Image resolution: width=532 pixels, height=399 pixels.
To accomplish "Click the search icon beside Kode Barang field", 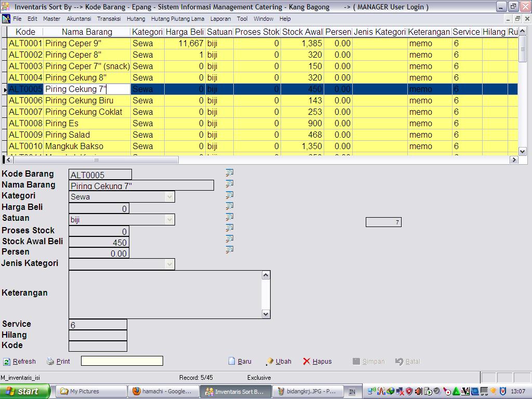I will (229, 172).
